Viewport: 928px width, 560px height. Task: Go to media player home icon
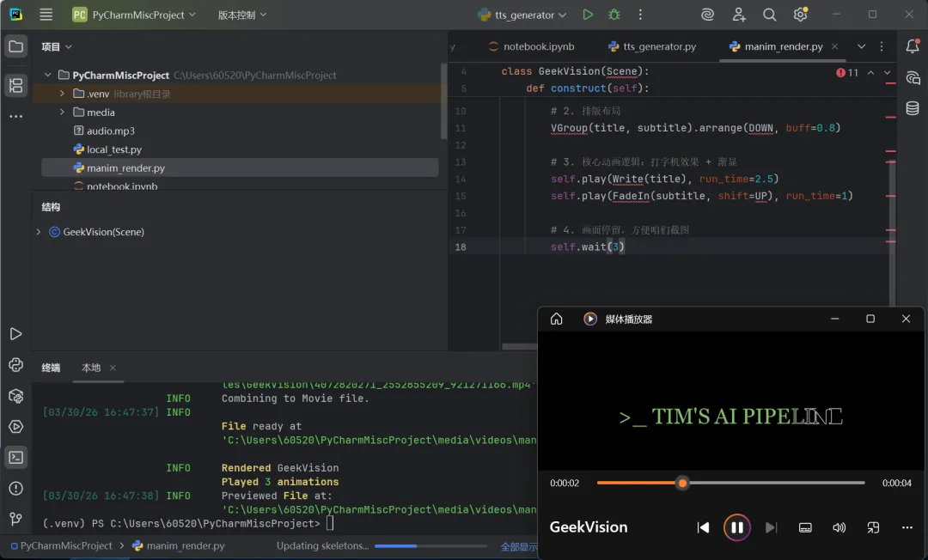coord(556,319)
